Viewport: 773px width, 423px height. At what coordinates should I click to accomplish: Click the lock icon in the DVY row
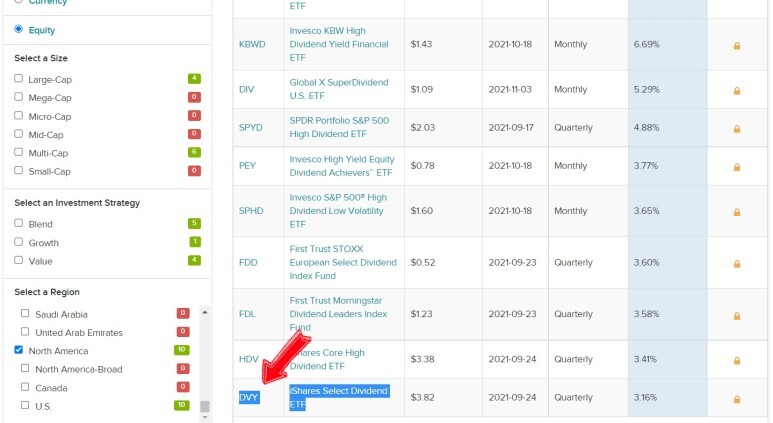point(737,399)
